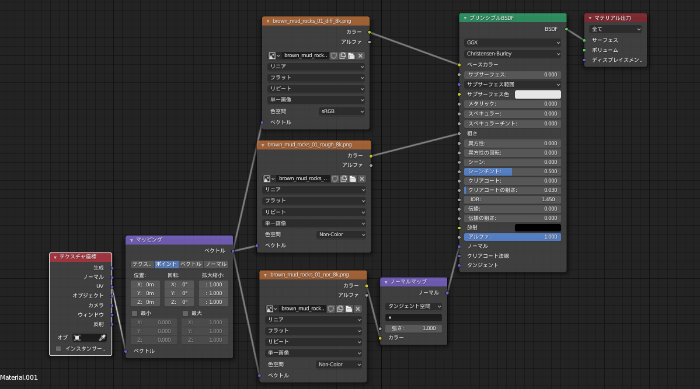Unlink image X on rough texture node

tap(362, 179)
